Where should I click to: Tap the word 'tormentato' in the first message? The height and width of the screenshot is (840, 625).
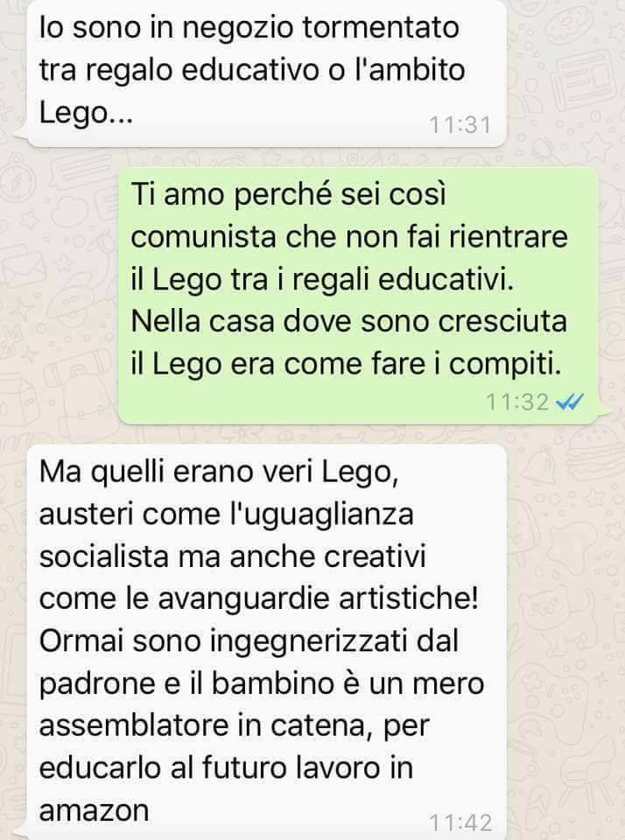click(x=381, y=27)
